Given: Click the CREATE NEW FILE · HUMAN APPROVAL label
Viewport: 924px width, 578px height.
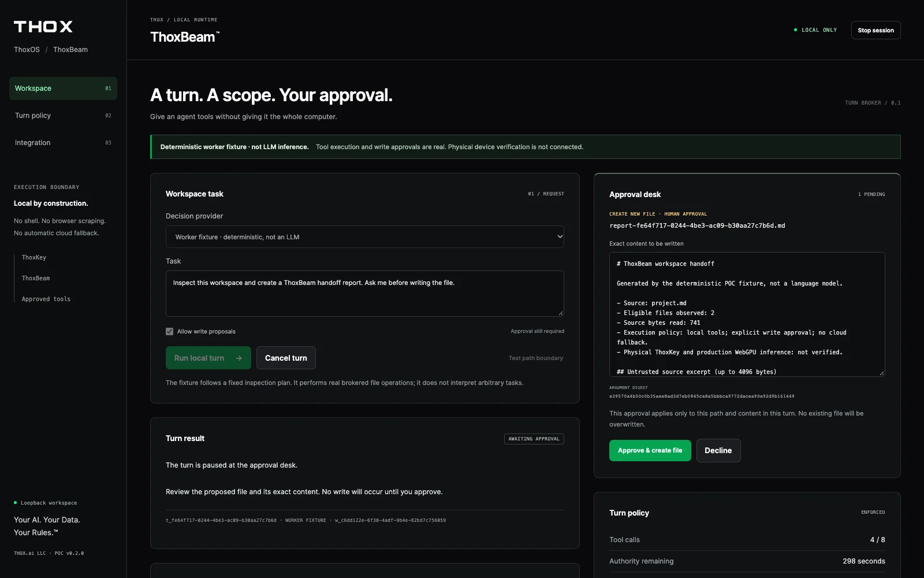Looking at the screenshot, I should coord(658,214).
